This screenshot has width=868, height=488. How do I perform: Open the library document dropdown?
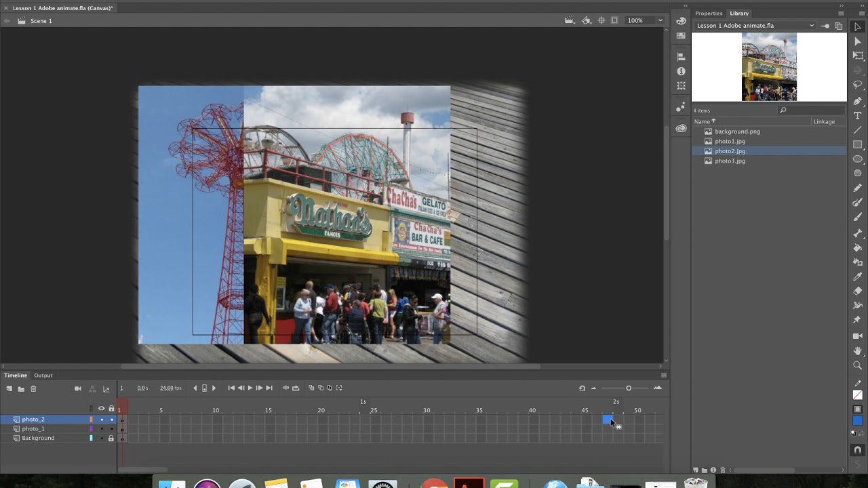pyautogui.click(x=756, y=26)
